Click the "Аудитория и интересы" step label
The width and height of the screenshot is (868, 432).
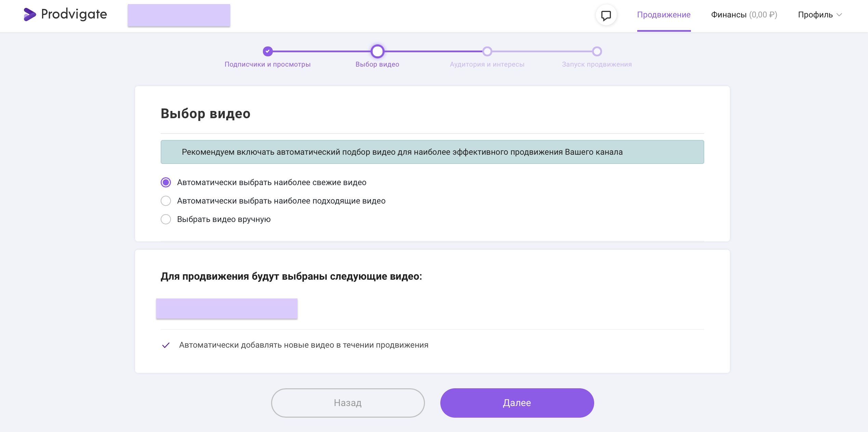[x=487, y=64]
